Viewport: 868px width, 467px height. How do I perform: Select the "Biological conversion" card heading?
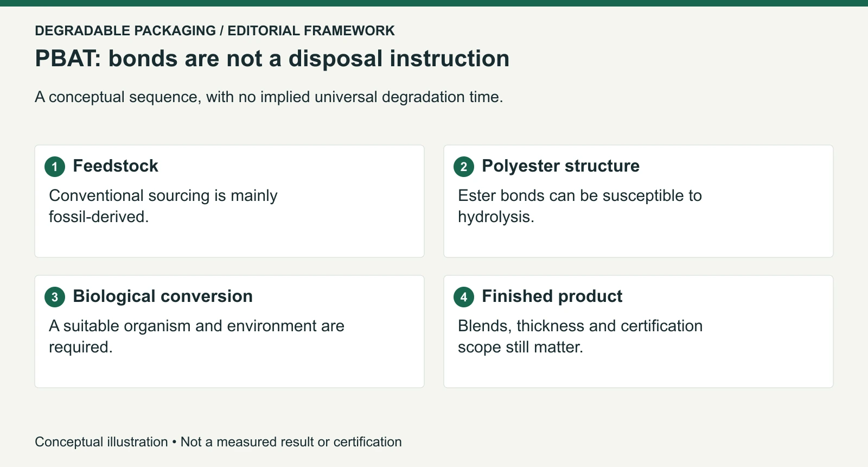click(163, 296)
